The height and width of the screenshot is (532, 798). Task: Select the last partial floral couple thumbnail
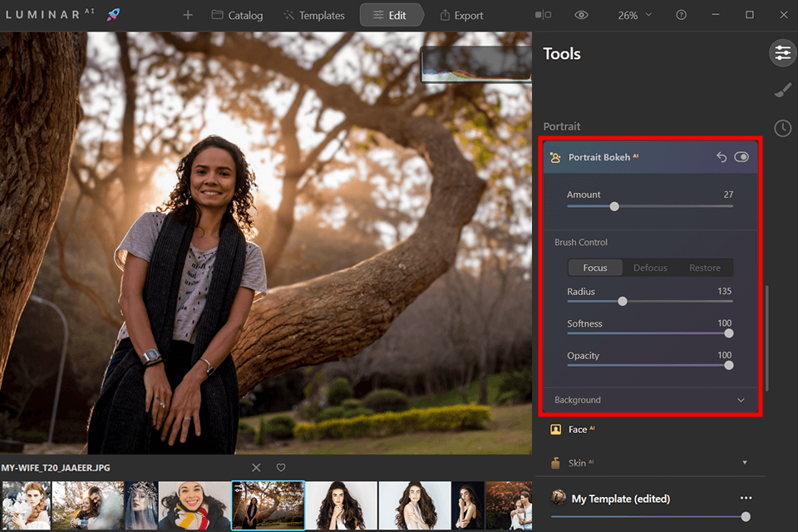point(509,505)
